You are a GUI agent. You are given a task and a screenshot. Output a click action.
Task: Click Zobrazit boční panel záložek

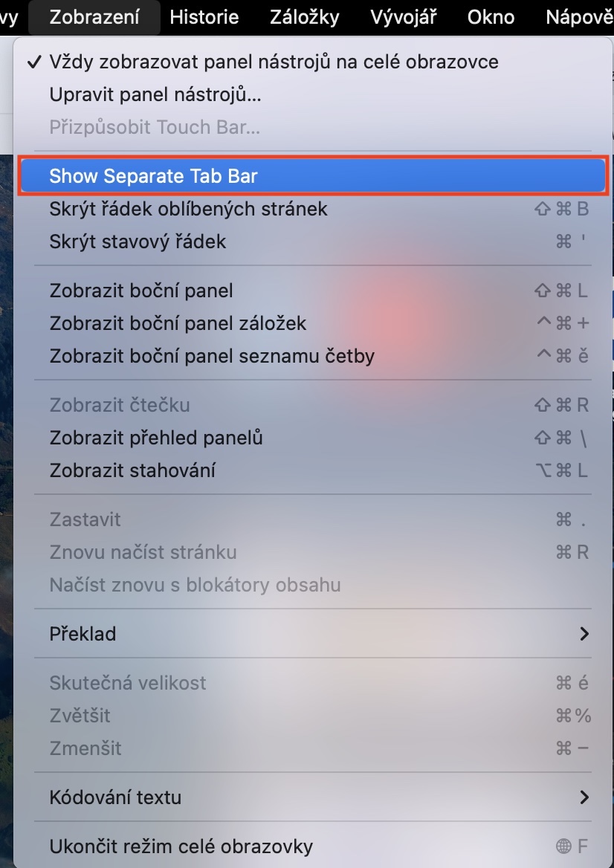click(178, 323)
